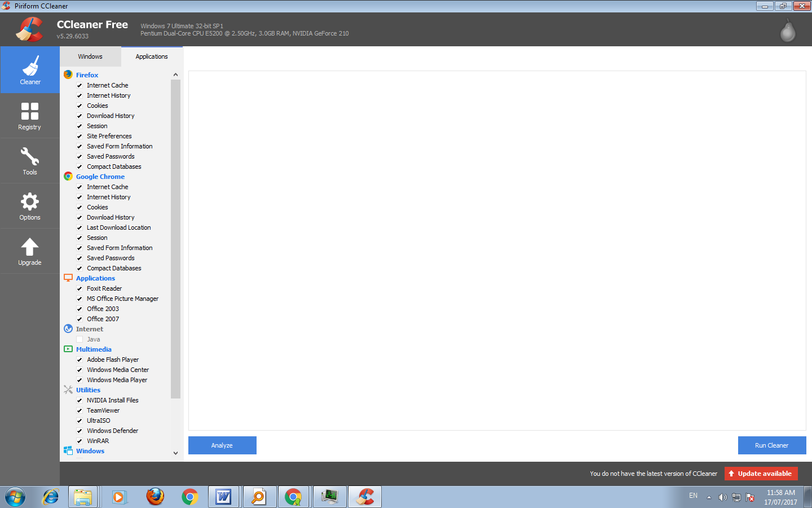Click the network tray icon

736,497
